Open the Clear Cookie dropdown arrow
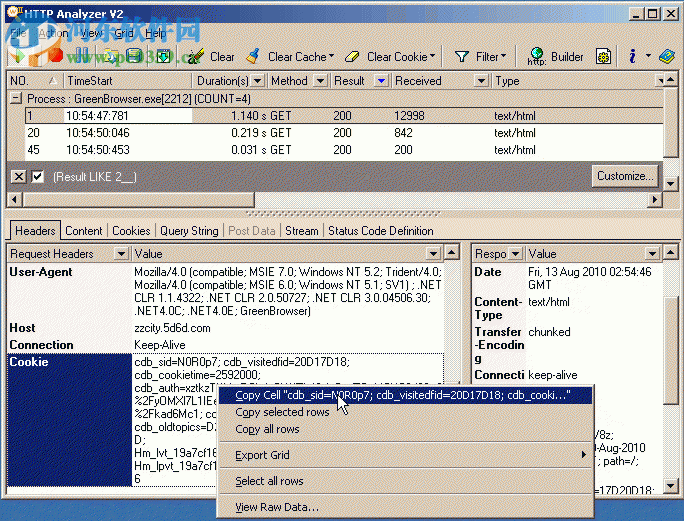Screen dimensions: 684x521 click(x=432, y=56)
